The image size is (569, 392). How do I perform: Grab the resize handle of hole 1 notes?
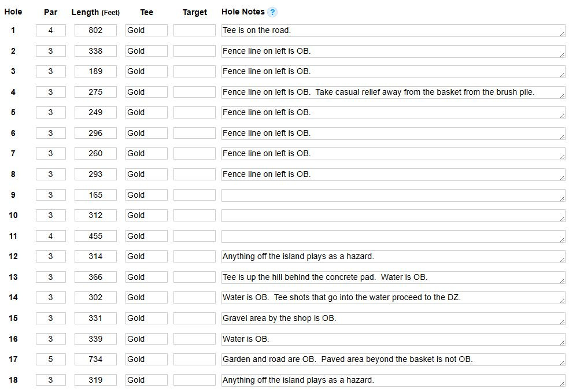(x=562, y=34)
